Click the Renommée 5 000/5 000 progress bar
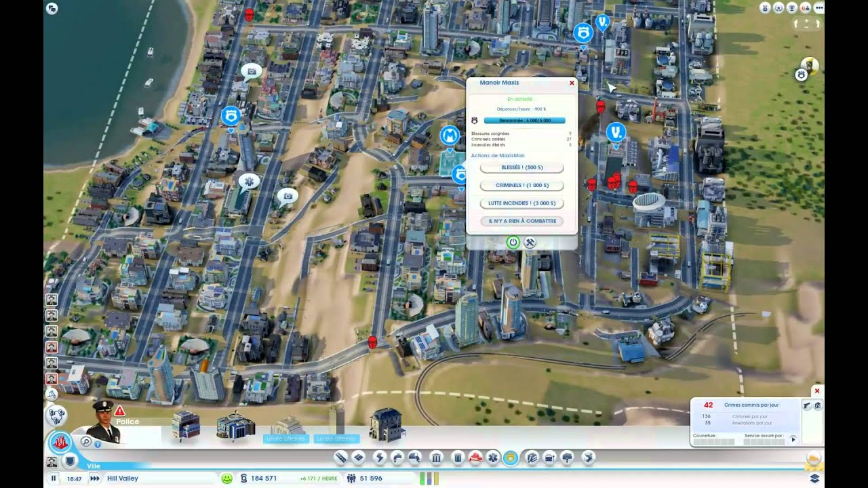Viewport: 868px width, 488px height. (524, 121)
